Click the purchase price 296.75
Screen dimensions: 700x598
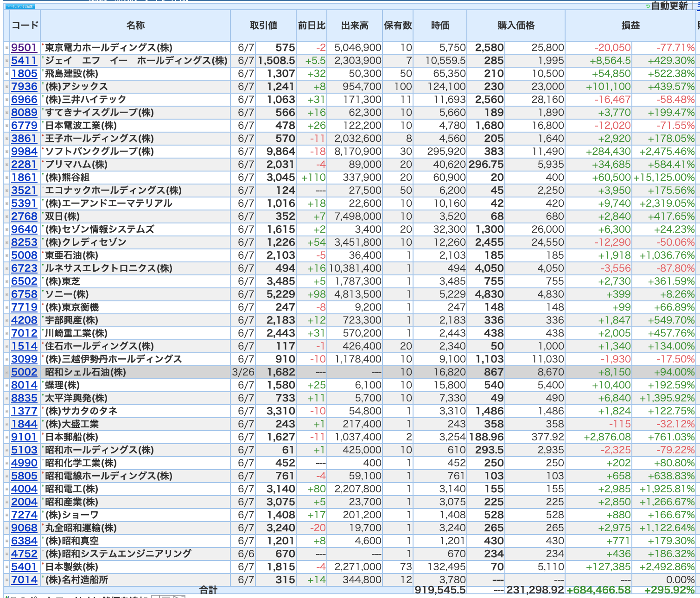(x=486, y=165)
